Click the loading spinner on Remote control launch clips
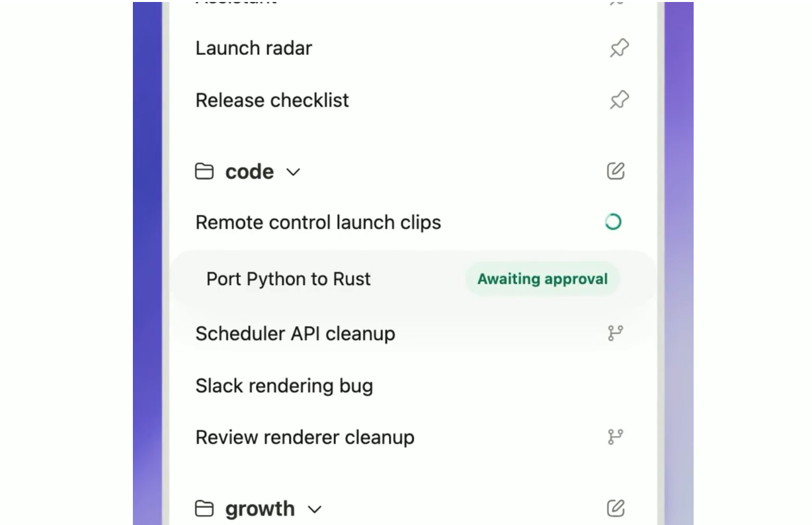Screen dimensions: 812x525 click(x=613, y=222)
